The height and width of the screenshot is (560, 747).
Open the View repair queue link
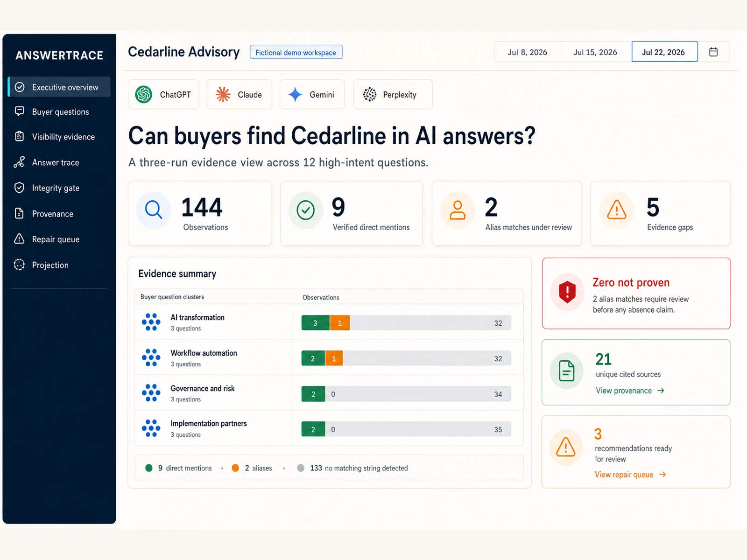(x=630, y=475)
